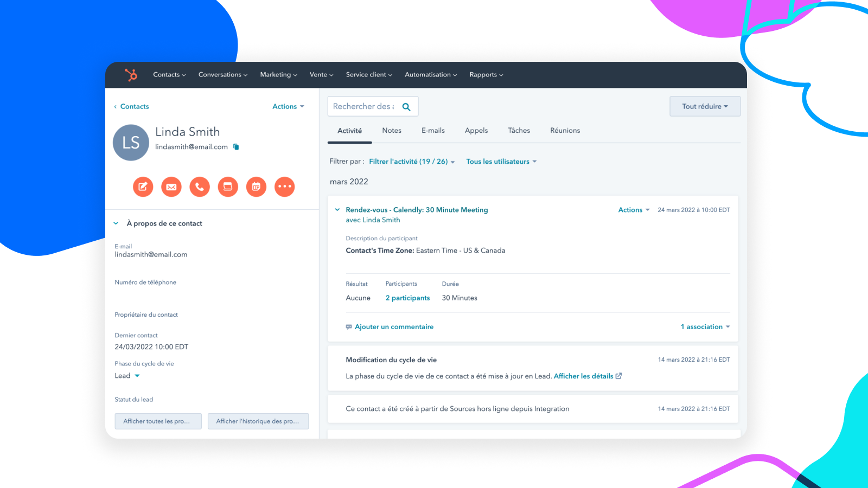868x488 pixels.
Task: Click the search magnifier icon
Action: tap(406, 106)
